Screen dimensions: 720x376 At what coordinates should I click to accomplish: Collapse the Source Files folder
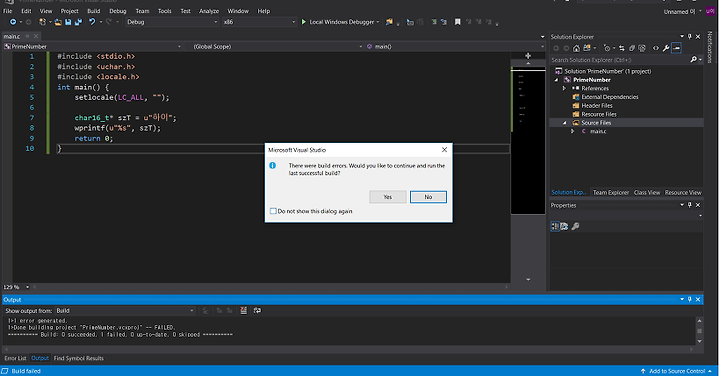(x=565, y=123)
